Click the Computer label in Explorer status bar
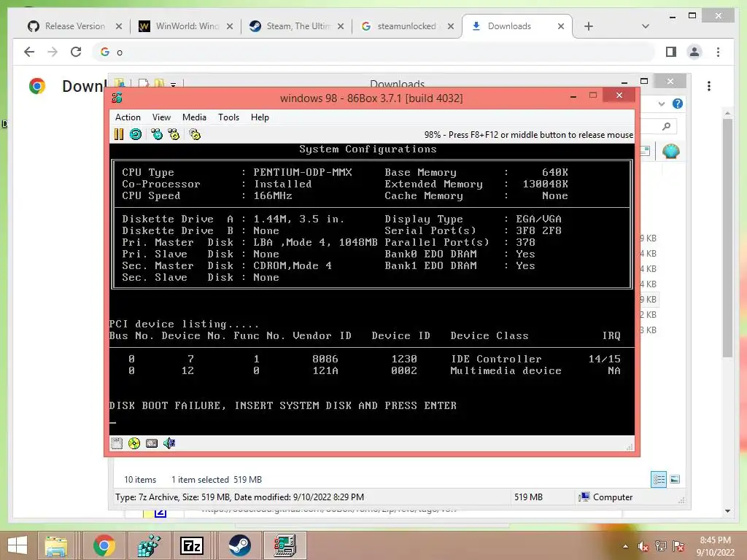 (613, 497)
